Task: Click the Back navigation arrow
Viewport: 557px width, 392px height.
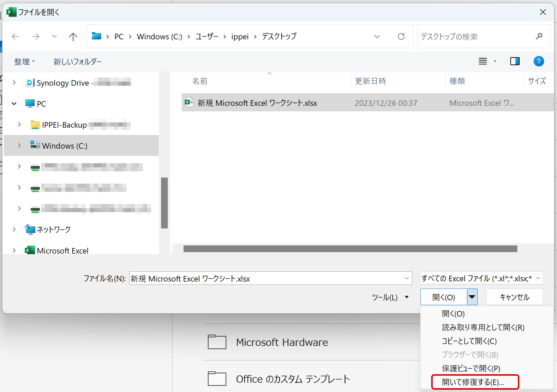Action: pos(15,37)
